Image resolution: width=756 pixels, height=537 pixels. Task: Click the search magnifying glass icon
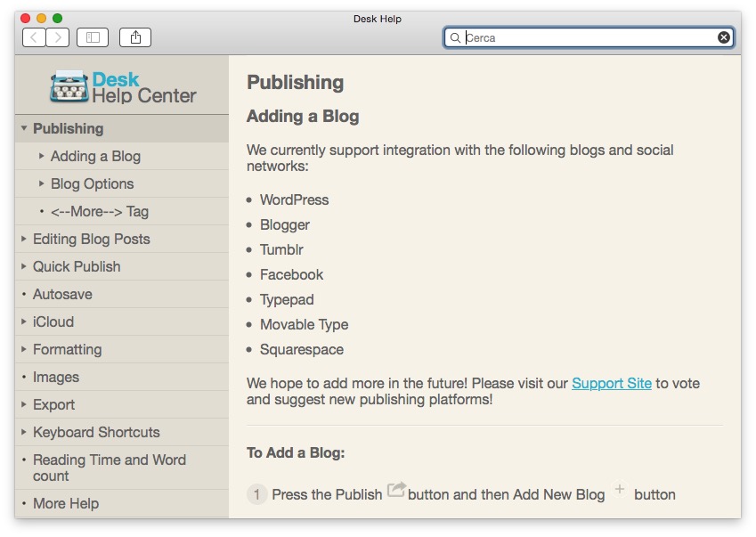455,37
